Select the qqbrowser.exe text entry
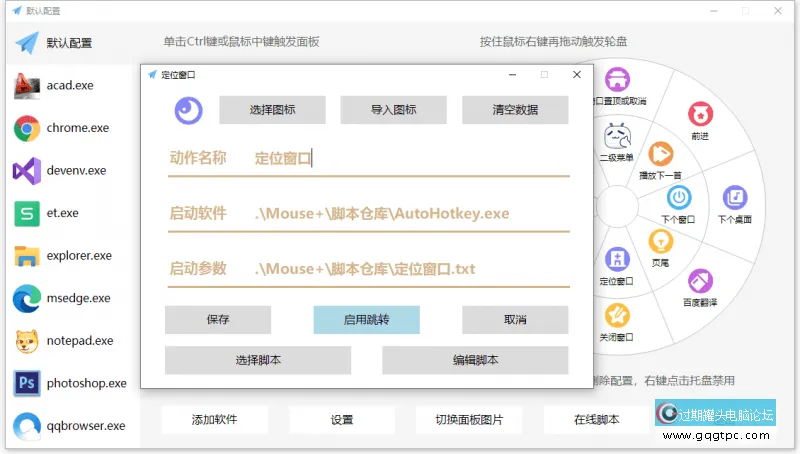The height and width of the screenshot is (454, 800). click(86, 426)
